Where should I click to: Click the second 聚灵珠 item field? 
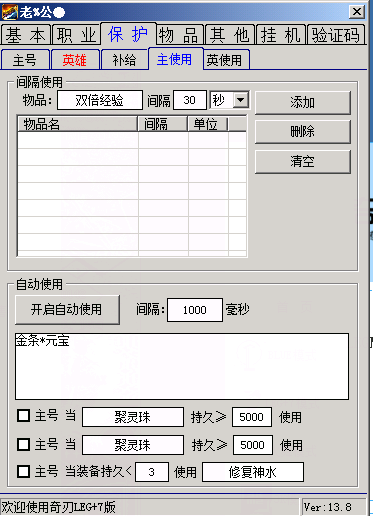133,445
